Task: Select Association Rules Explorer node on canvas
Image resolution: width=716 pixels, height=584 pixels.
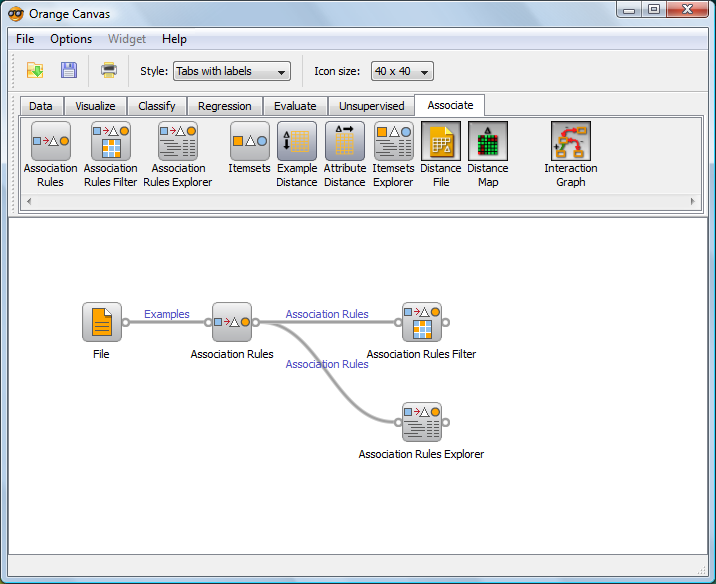Action: click(422, 422)
